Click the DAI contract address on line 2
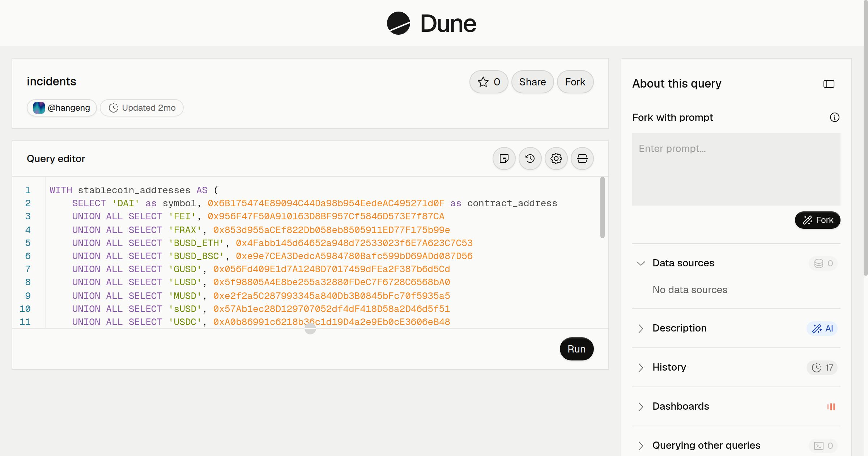Viewport: 868px width, 456px height. [326, 203]
